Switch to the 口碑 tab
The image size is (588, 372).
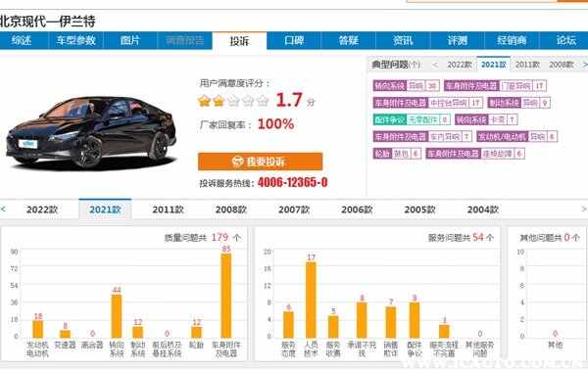(x=294, y=40)
